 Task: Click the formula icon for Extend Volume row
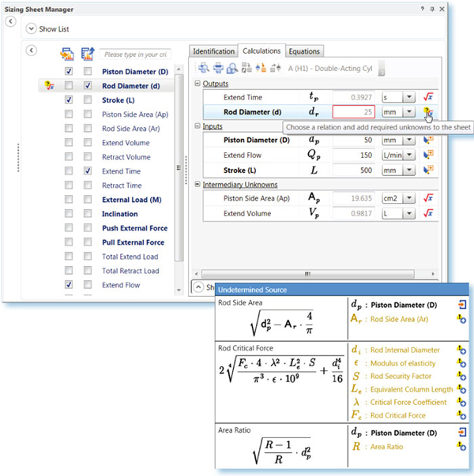point(428,213)
